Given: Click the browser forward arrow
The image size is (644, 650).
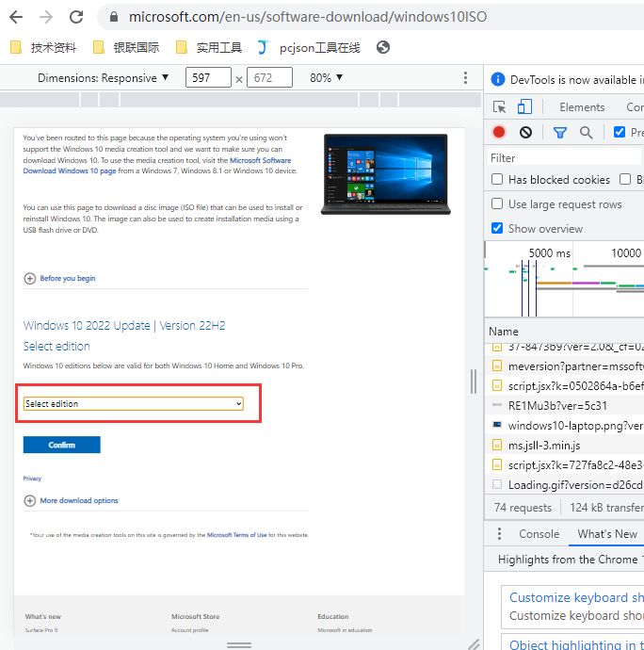Looking at the screenshot, I should [46, 17].
